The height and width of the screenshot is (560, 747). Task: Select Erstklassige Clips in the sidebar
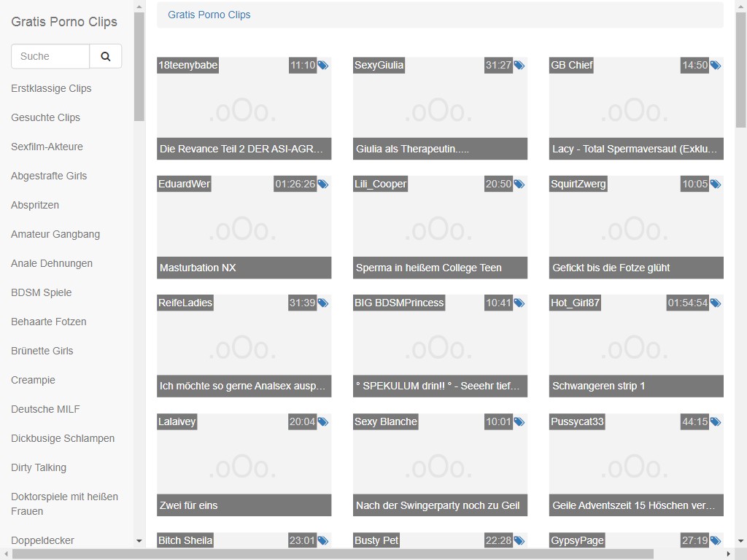click(x=51, y=88)
